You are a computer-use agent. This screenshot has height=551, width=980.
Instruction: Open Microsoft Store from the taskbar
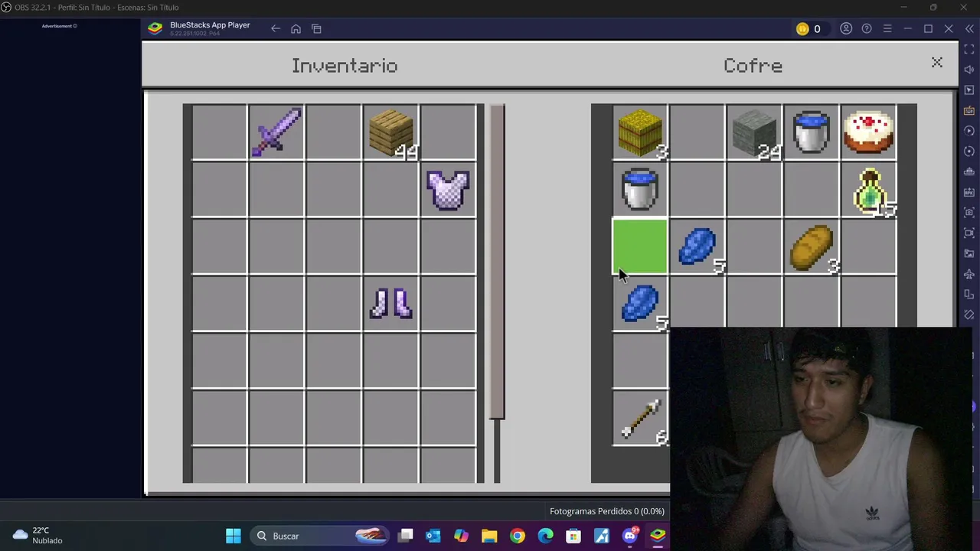coord(573,536)
